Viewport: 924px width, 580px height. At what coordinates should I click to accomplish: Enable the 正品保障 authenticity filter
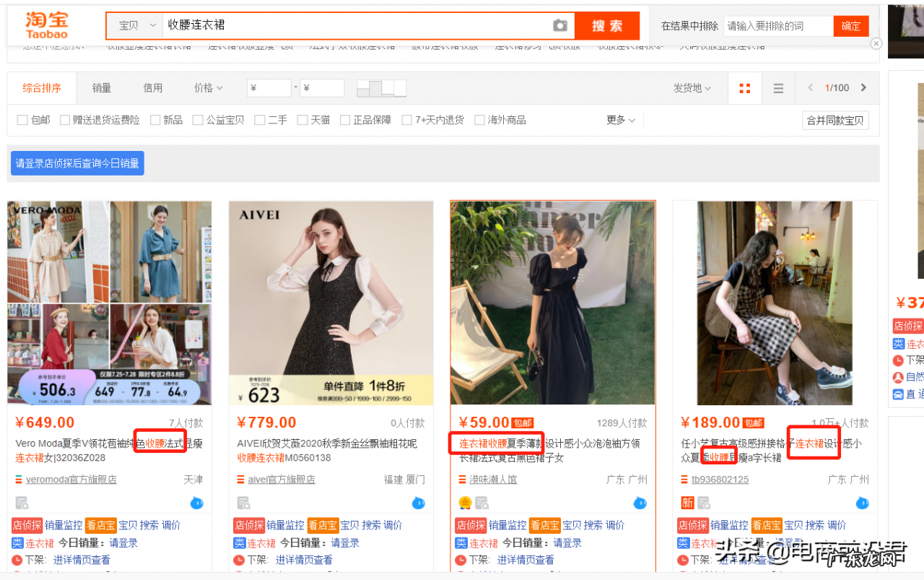345,120
